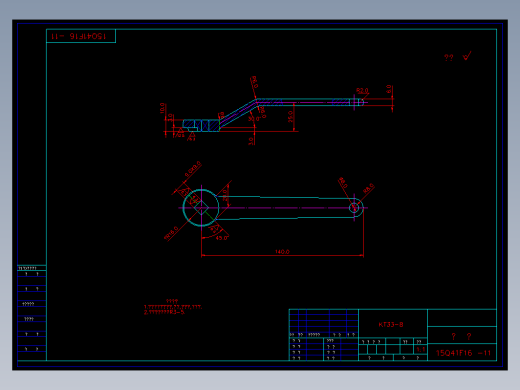Click the 30.0° bend angle label
This screenshot has width=520, height=390.
(254, 119)
